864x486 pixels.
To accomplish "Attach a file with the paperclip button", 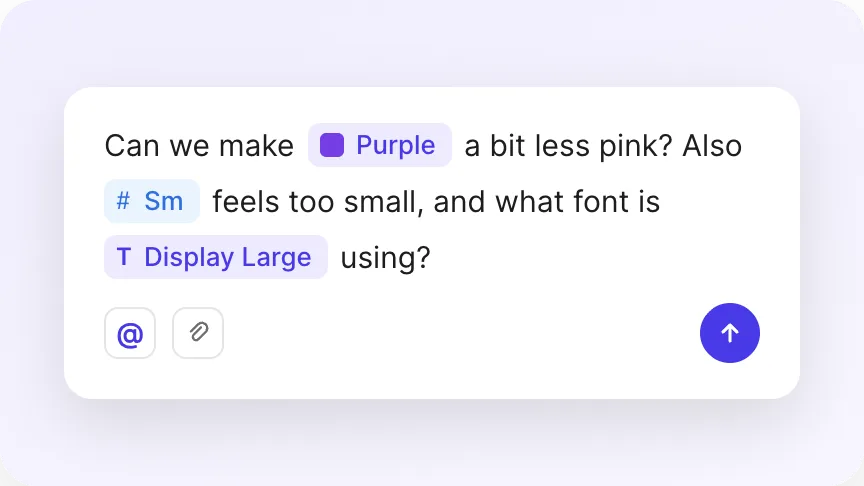I will [198, 333].
